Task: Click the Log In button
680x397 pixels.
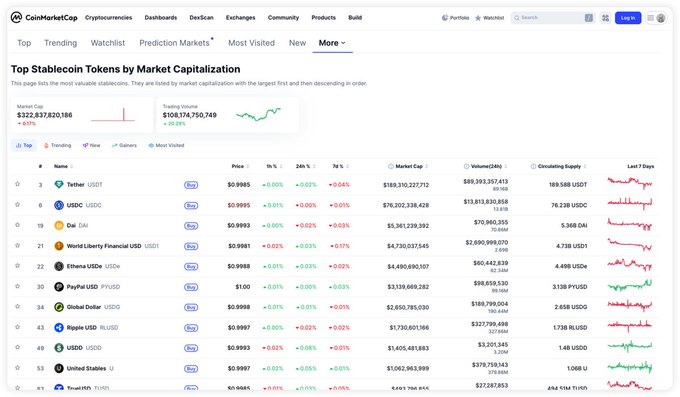Action: coord(628,18)
